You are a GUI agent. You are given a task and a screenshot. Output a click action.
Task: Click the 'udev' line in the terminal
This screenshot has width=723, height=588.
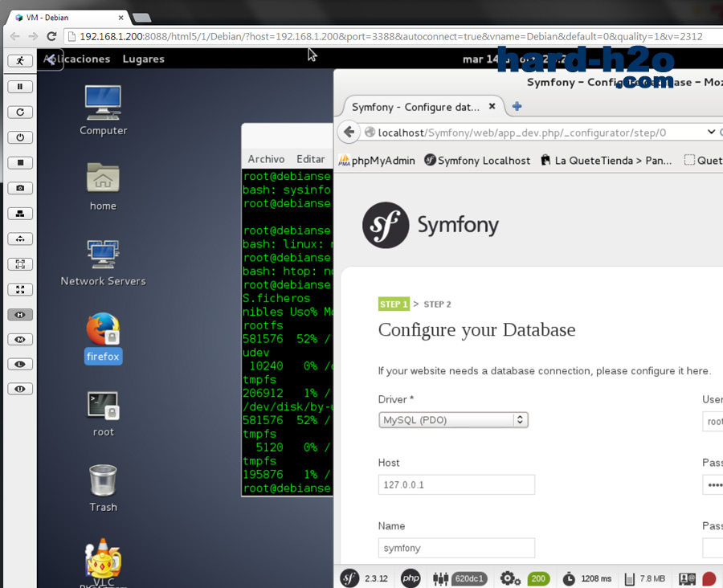tap(256, 353)
